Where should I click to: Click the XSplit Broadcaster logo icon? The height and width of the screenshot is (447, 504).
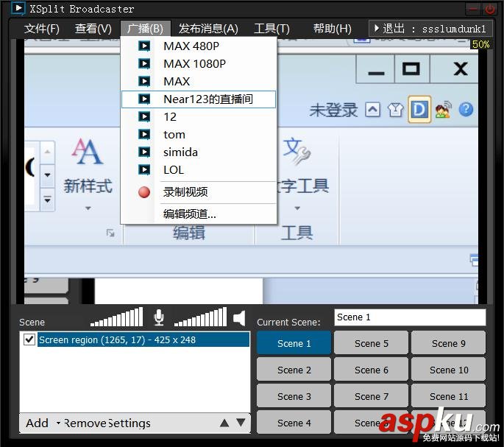tap(18, 8)
